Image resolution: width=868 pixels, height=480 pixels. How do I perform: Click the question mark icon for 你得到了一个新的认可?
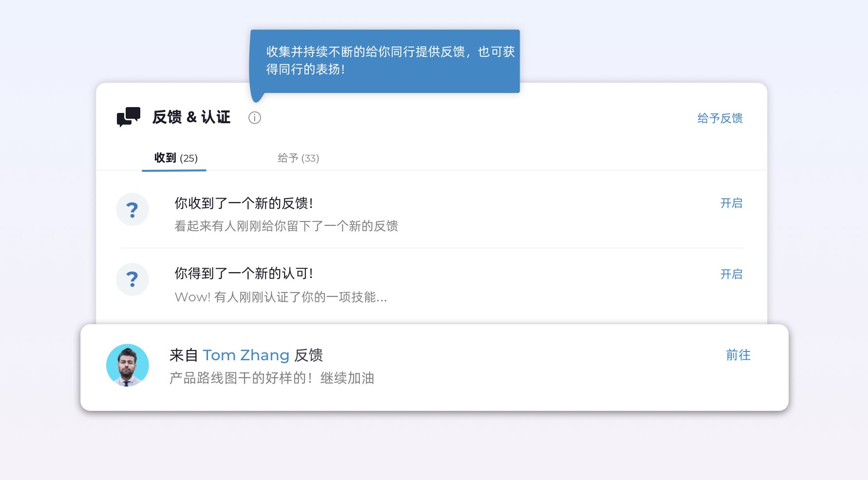coord(132,279)
